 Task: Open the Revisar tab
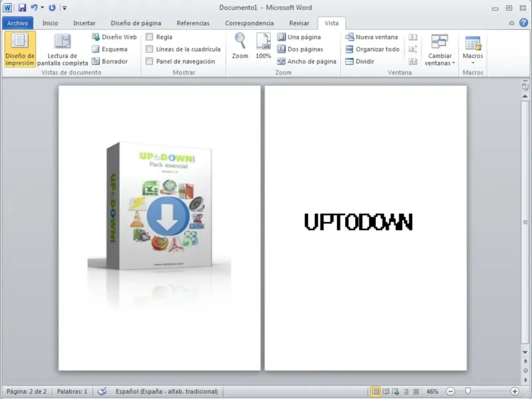point(299,23)
